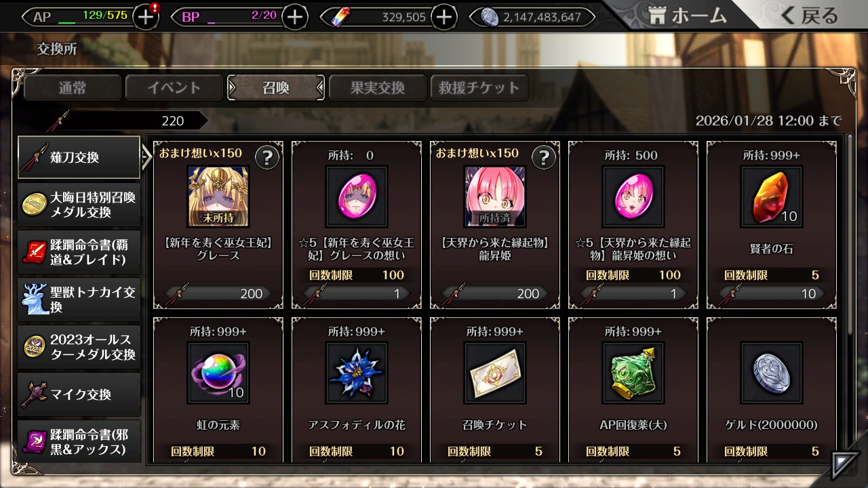Expand sidebar with bottom-right corner arrow
The width and height of the screenshot is (868, 488).
(845, 465)
